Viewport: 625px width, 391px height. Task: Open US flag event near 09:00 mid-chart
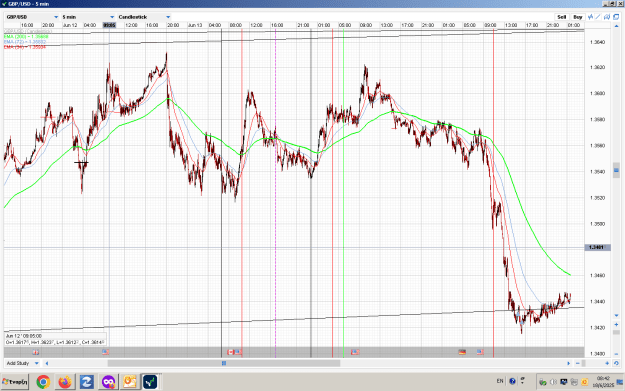point(355,352)
